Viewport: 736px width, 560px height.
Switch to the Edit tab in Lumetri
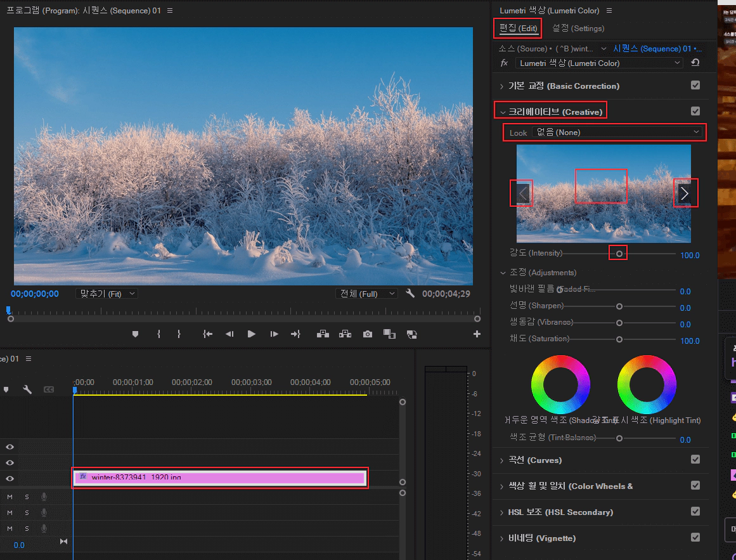coord(518,28)
